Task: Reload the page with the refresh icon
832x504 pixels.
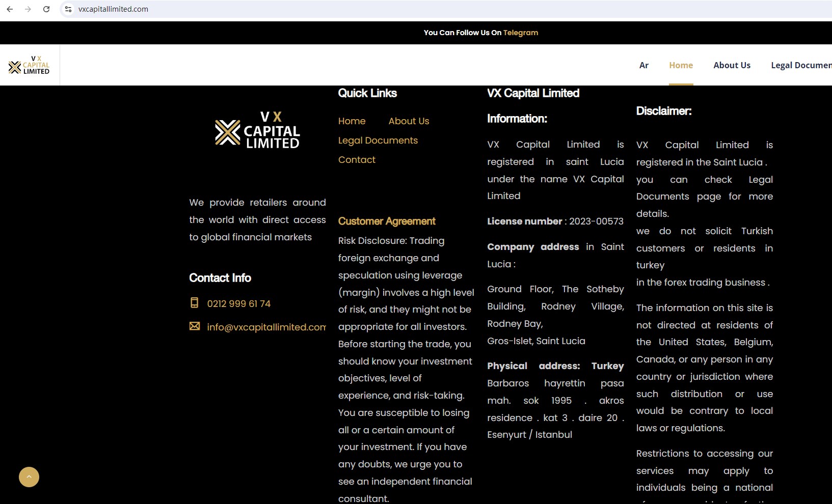Action: tap(46, 9)
